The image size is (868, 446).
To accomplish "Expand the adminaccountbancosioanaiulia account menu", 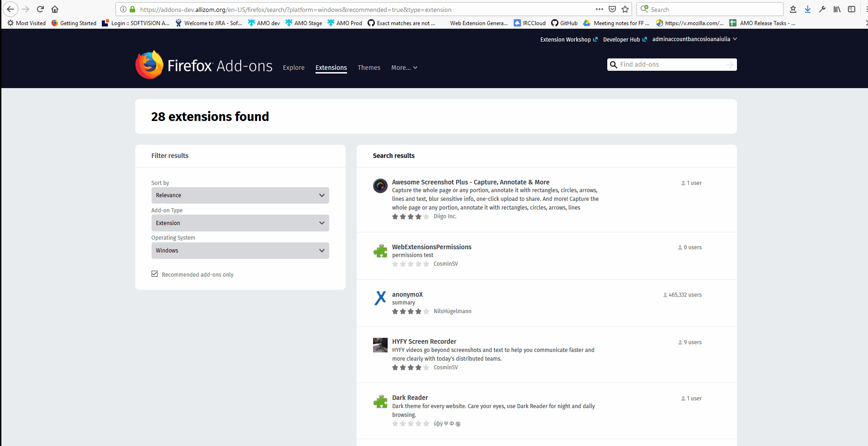I will pos(694,39).
